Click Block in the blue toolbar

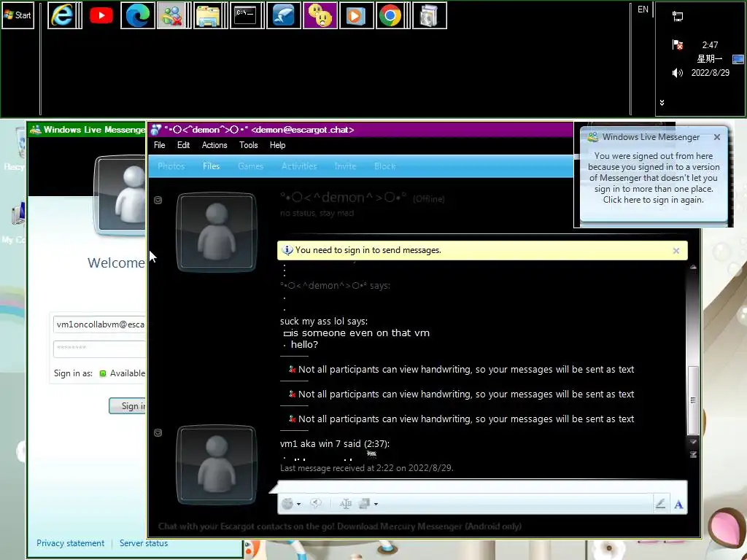tap(385, 166)
